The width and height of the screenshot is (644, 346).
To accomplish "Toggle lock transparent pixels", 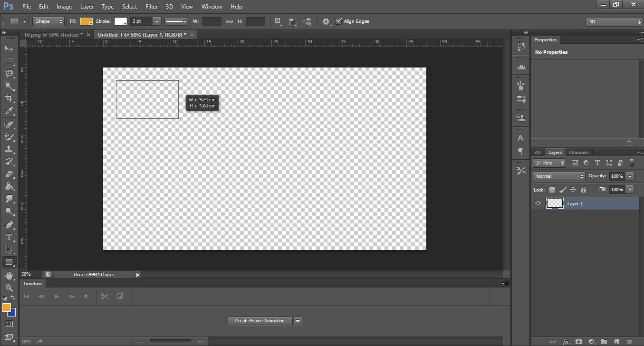I will pos(552,190).
